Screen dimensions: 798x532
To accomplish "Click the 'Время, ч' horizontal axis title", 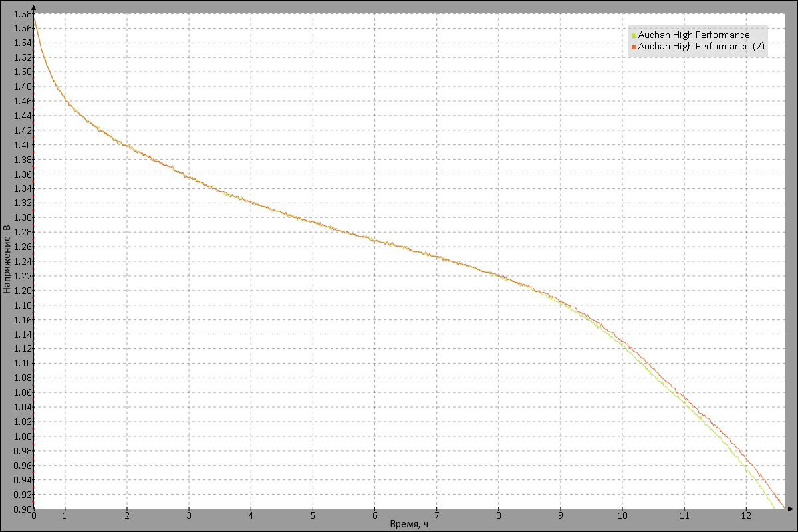I will click(409, 525).
